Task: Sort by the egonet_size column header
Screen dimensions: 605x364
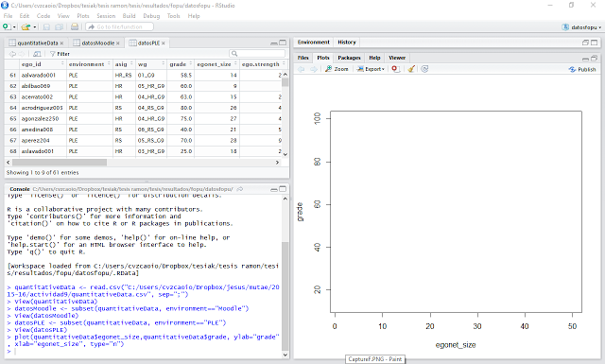Action: (x=216, y=64)
